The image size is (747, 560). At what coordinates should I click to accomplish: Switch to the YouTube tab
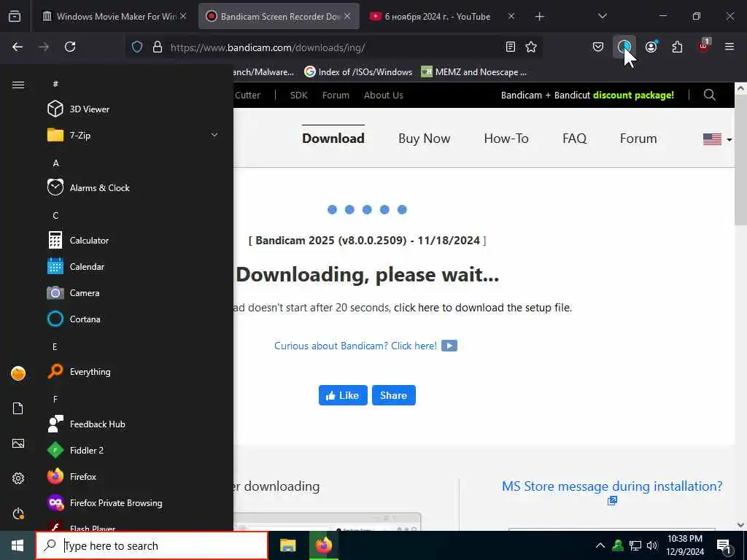click(x=438, y=16)
